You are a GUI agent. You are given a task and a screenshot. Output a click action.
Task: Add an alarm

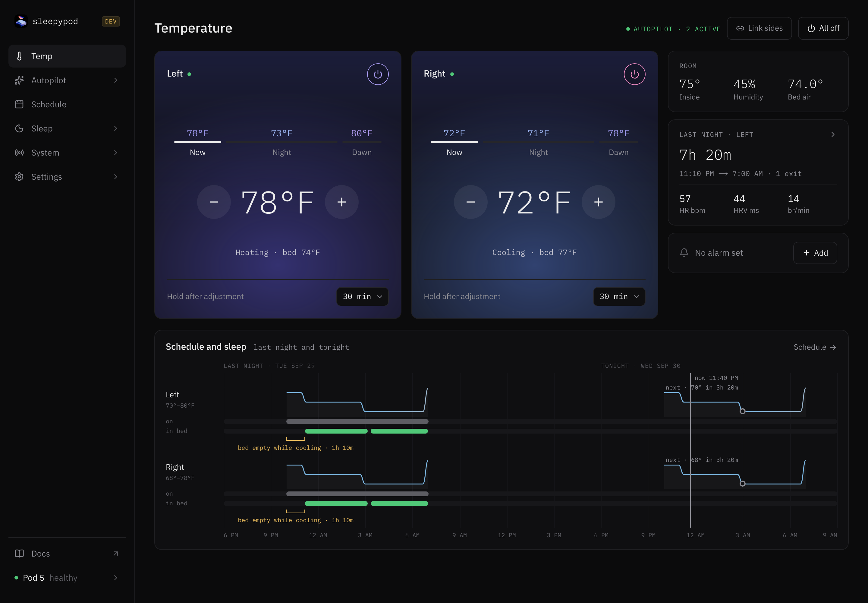tap(815, 253)
